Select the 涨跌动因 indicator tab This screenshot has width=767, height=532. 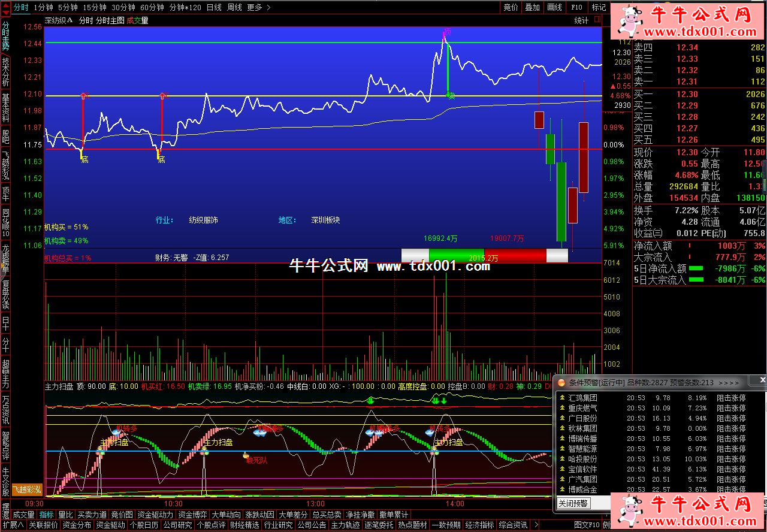coord(259,515)
